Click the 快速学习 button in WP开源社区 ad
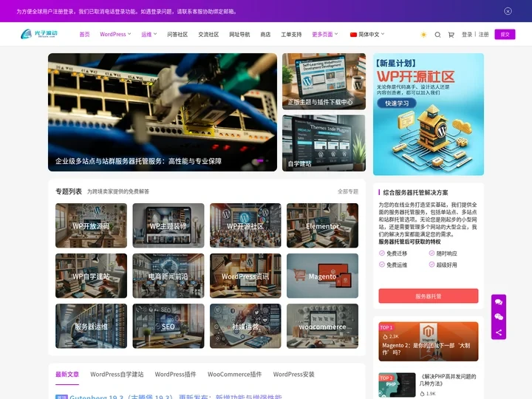Image resolution: width=532 pixels, height=399 pixels. [397, 103]
